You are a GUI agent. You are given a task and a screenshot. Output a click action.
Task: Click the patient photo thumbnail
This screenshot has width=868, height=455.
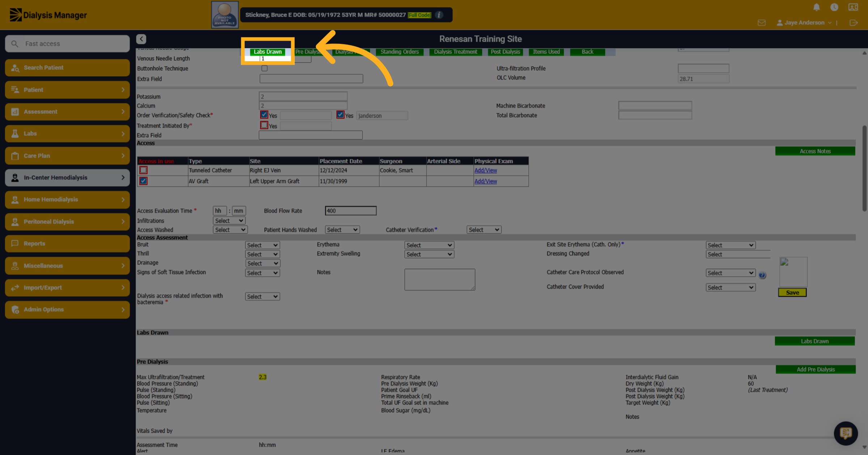tap(225, 14)
